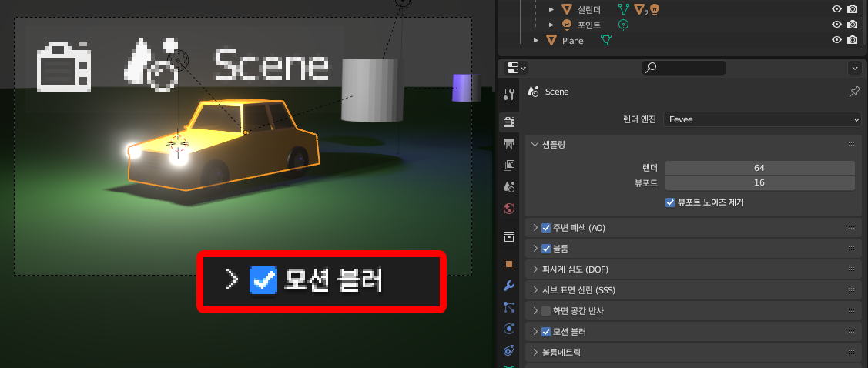Expand the 서브 표면 산란 (SSS) panel
This screenshot has width=868, height=368.
point(535,290)
